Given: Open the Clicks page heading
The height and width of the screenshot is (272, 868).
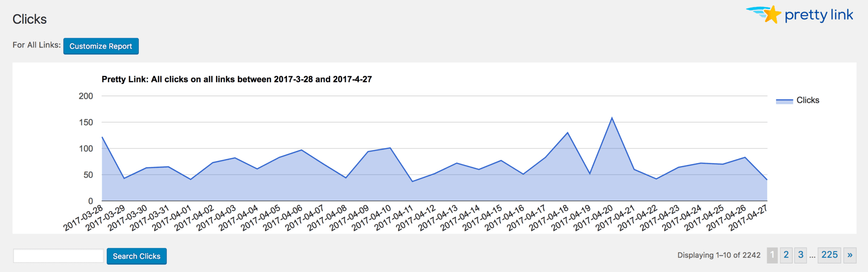Looking at the screenshot, I should [x=29, y=19].
